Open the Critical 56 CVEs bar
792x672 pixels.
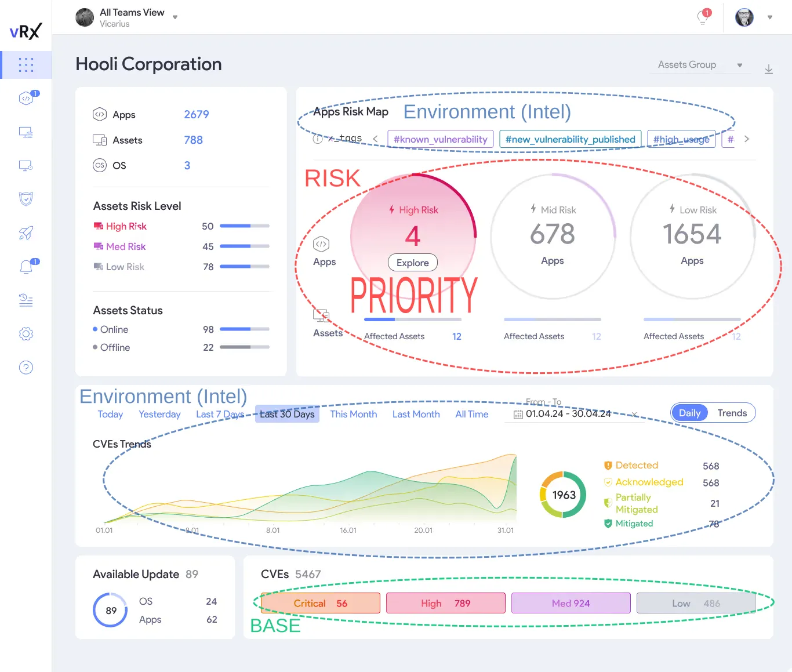[x=321, y=603]
